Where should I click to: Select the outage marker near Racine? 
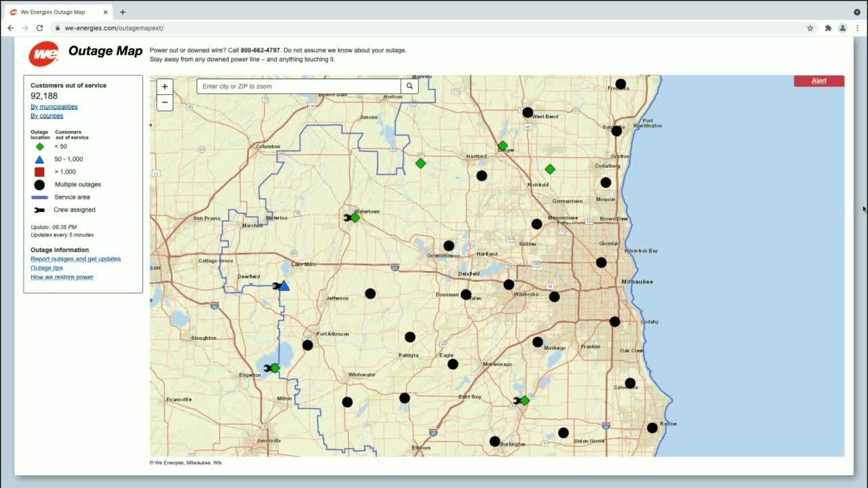[x=652, y=428]
